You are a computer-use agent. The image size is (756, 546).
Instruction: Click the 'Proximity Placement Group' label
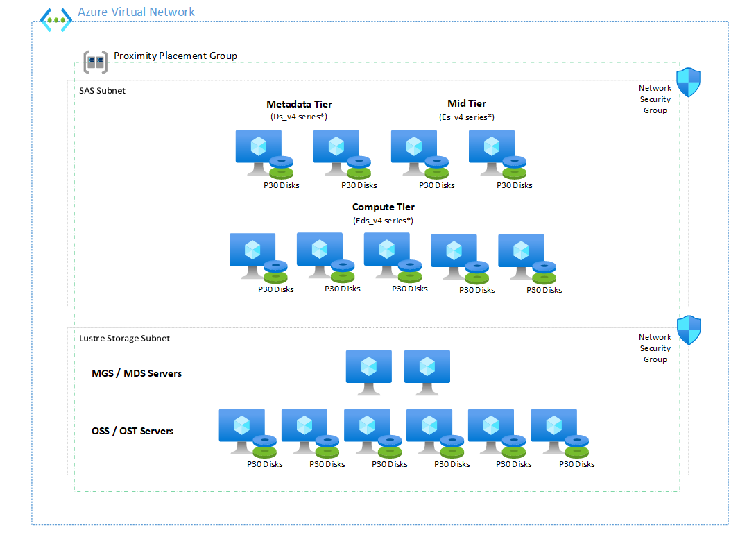(175, 56)
